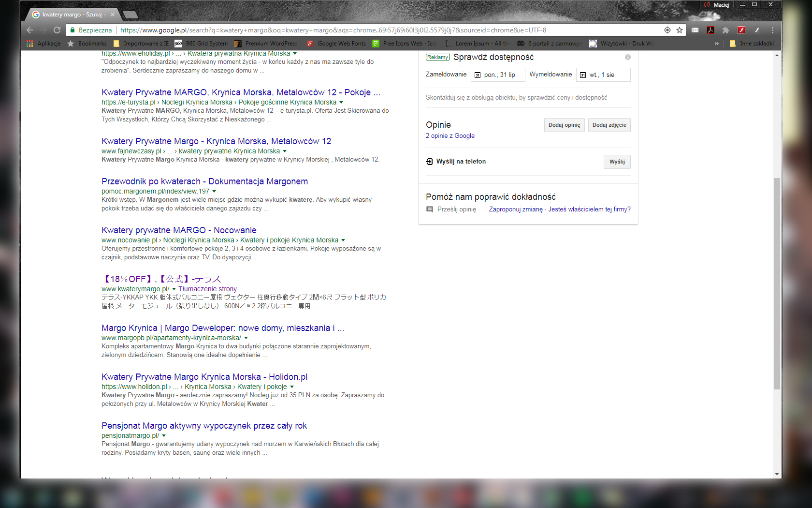812x508 pixels.
Task: Open the Bookmarks star bookmark
Action: (x=87, y=44)
